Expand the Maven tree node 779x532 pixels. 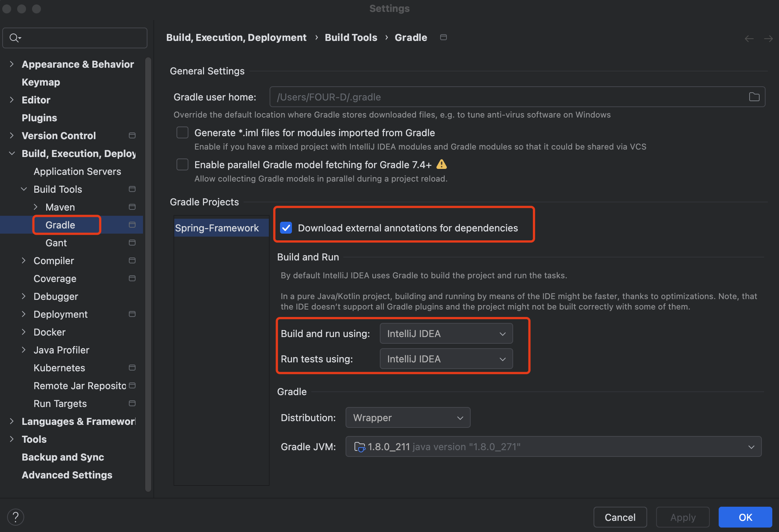click(36, 207)
